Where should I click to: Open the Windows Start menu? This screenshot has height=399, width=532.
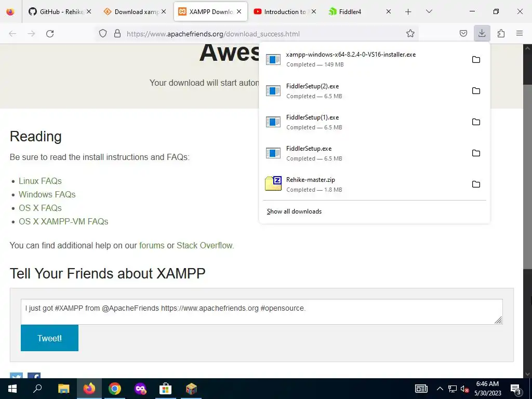[x=12, y=389]
